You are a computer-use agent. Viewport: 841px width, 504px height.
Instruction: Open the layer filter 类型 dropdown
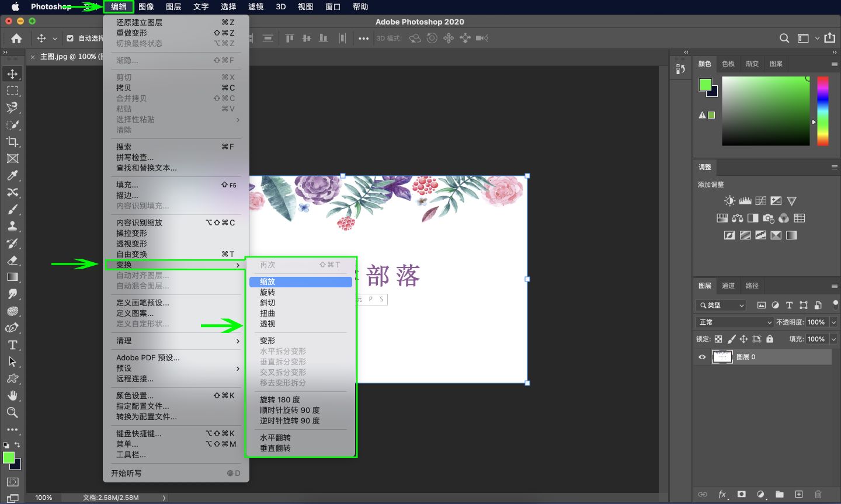pos(721,305)
